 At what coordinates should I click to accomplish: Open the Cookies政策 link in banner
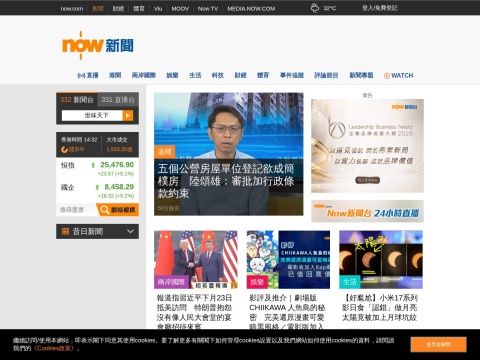coord(55,348)
